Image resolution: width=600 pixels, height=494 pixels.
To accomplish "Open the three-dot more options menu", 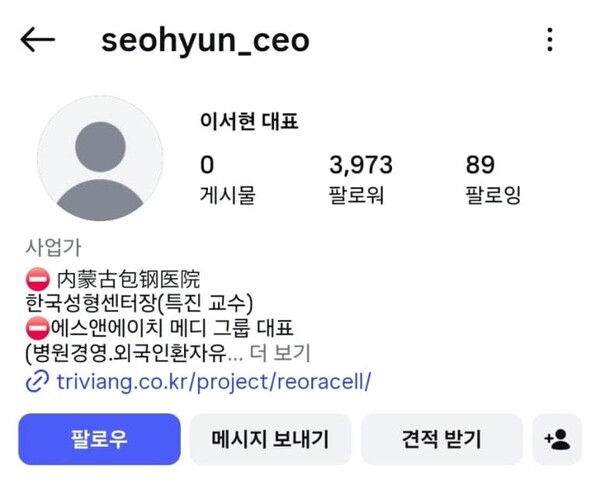I will coord(549,40).
